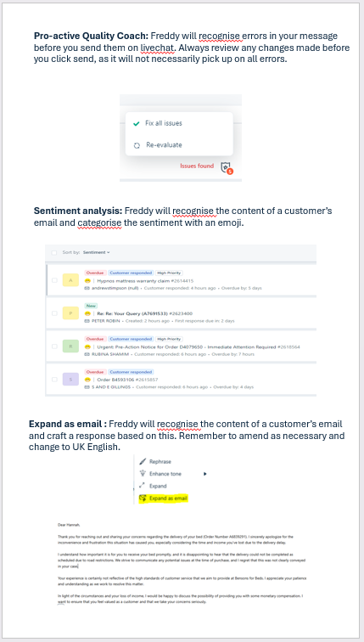The width and height of the screenshot is (364, 642).
Task: Open Urgent Pre-Action Notice ticket #2618564
Action: pos(199,346)
